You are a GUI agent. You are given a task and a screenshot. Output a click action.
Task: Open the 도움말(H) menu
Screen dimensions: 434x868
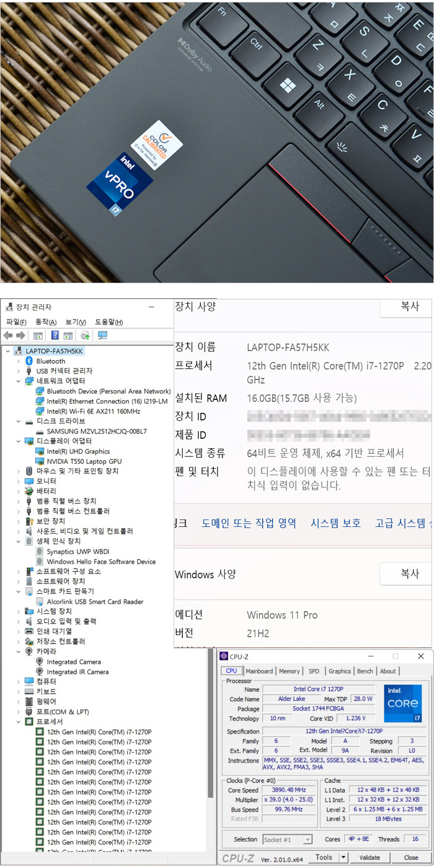(109, 322)
